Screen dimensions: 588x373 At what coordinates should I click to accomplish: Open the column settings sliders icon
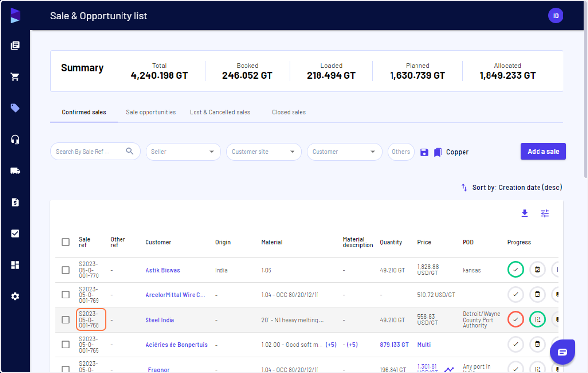tap(545, 213)
